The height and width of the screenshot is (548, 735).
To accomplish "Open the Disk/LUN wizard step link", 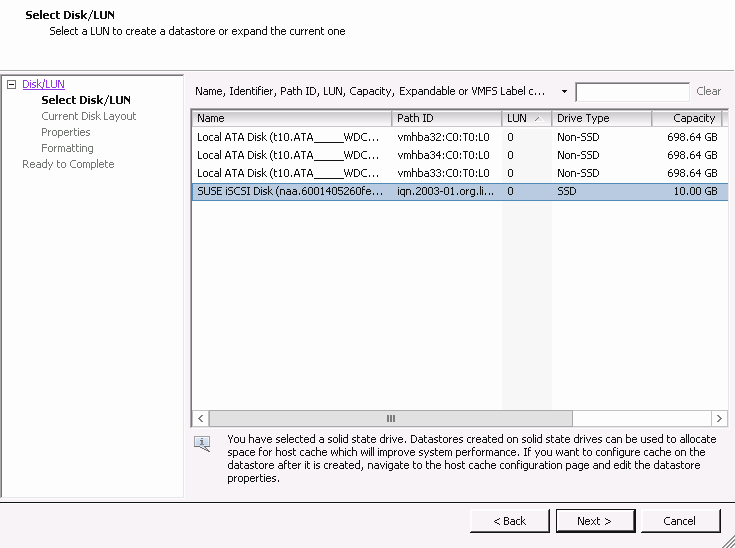I will pos(43,85).
